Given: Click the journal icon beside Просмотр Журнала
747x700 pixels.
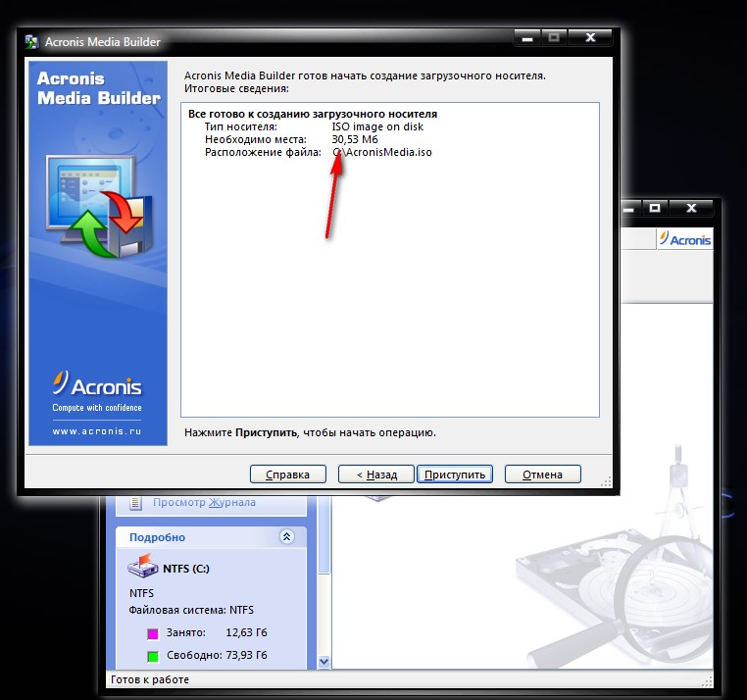Looking at the screenshot, I should [136, 503].
